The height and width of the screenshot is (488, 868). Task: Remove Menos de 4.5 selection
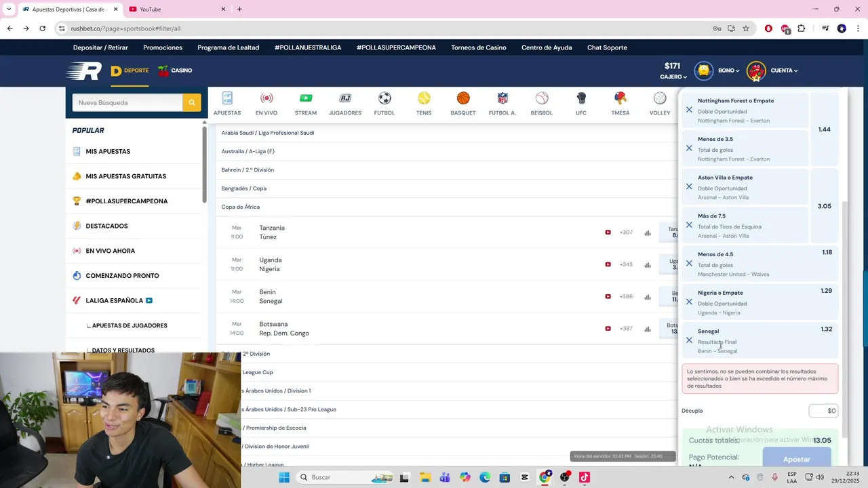pyautogui.click(x=689, y=264)
